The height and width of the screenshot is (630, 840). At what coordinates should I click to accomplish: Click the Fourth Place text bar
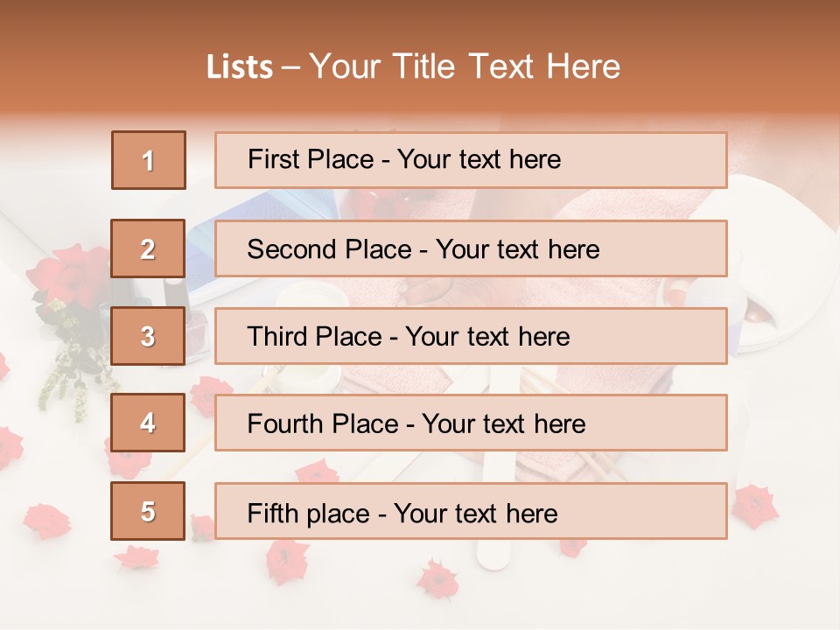pyautogui.click(x=471, y=423)
